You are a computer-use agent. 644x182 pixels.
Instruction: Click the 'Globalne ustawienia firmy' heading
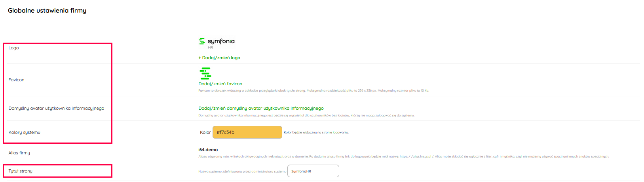(x=47, y=11)
